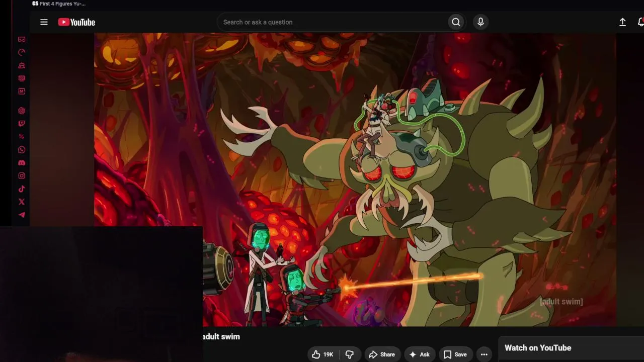
Task: Open the gamepad icon in browser sidebar
Action: click(x=22, y=39)
